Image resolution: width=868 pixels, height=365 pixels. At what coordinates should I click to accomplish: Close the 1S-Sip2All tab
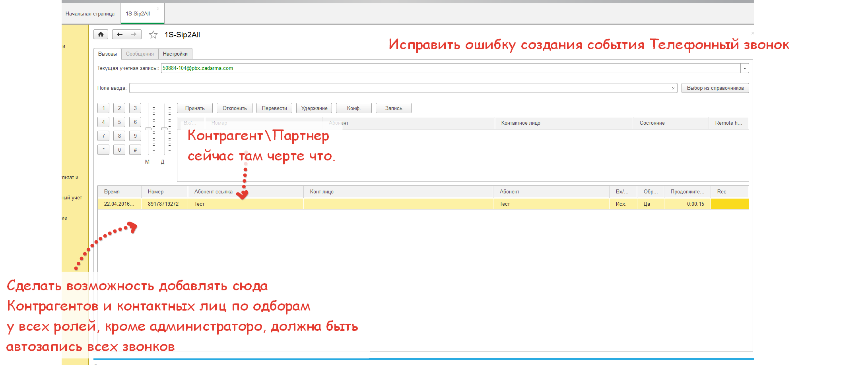coord(158,8)
